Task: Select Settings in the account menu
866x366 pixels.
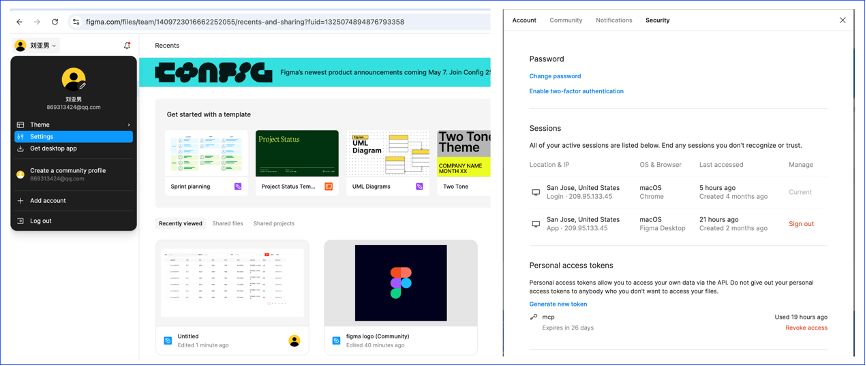Action: click(x=73, y=136)
